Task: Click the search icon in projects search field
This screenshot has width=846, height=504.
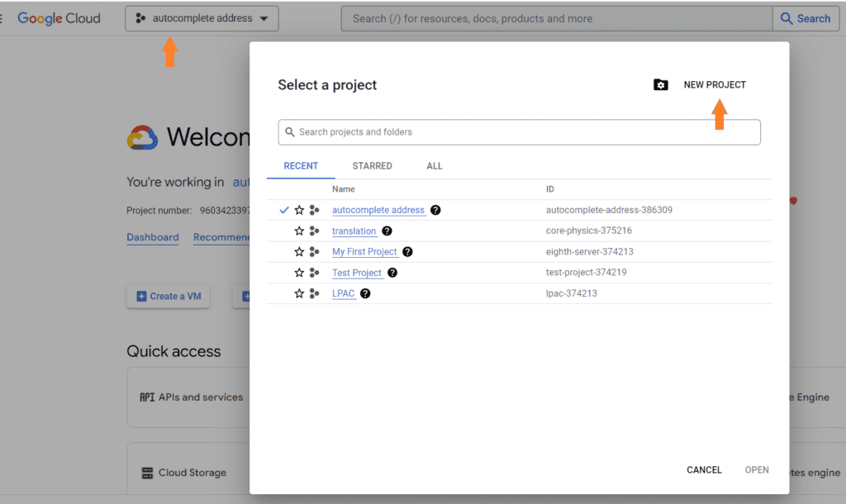Action: (x=290, y=132)
